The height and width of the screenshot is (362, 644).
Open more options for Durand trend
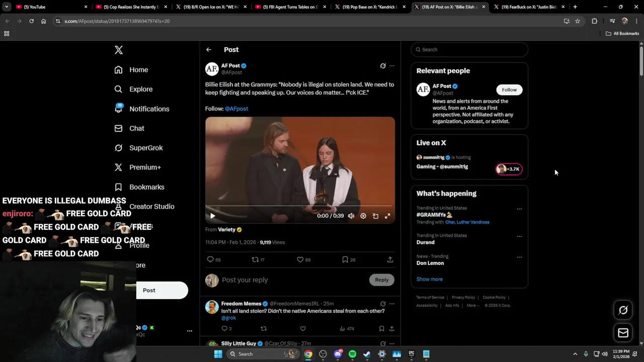pos(519,236)
